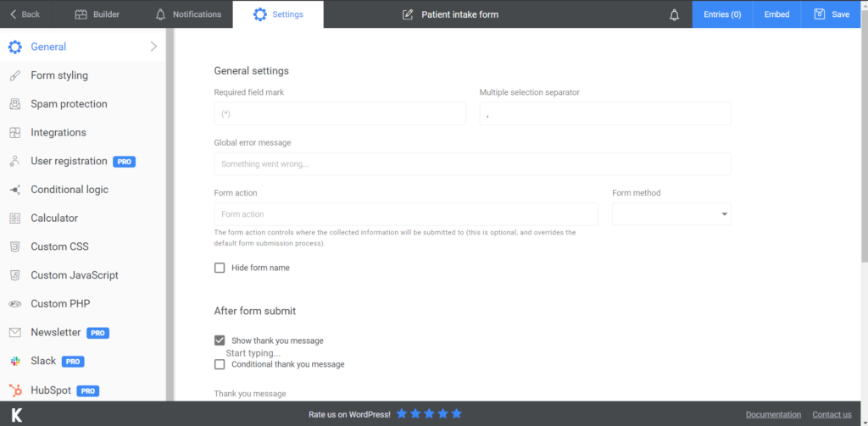Open the Notifications tab

click(188, 14)
